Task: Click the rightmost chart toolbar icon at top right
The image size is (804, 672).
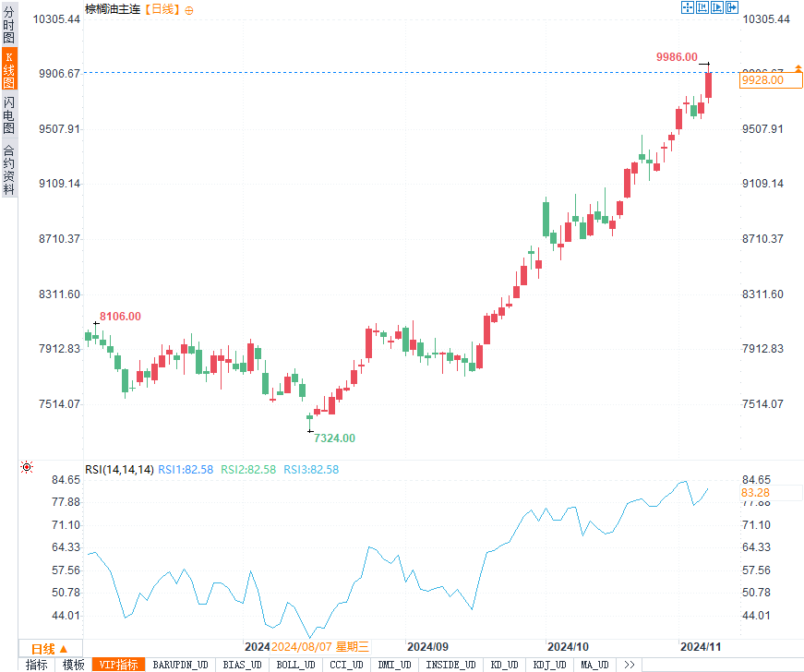Action: tap(733, 7)
